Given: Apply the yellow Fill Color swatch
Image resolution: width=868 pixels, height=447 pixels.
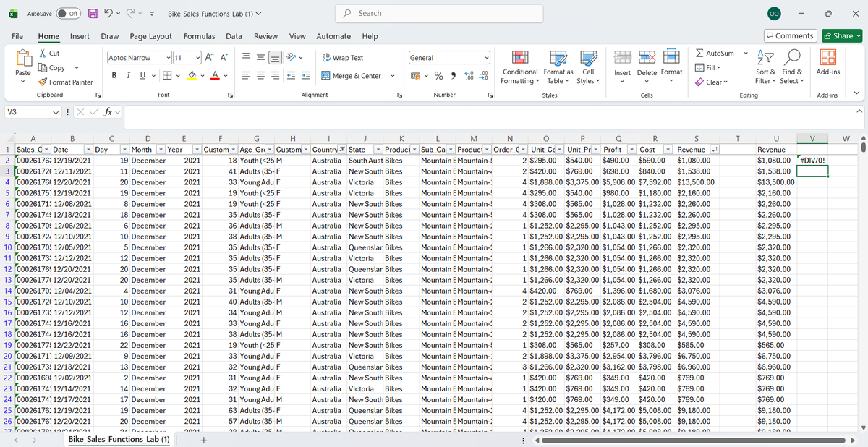Looking at the screenshot, I should pos(192,76).
